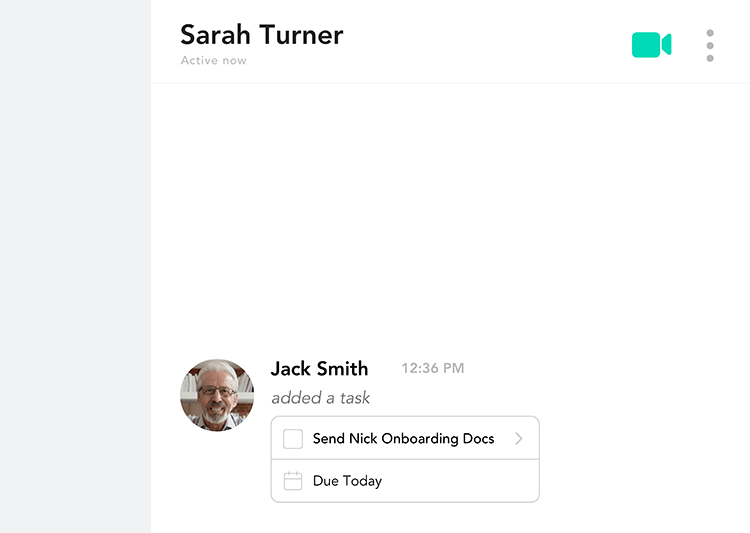Click the added a task message text

tap(320, 398)
